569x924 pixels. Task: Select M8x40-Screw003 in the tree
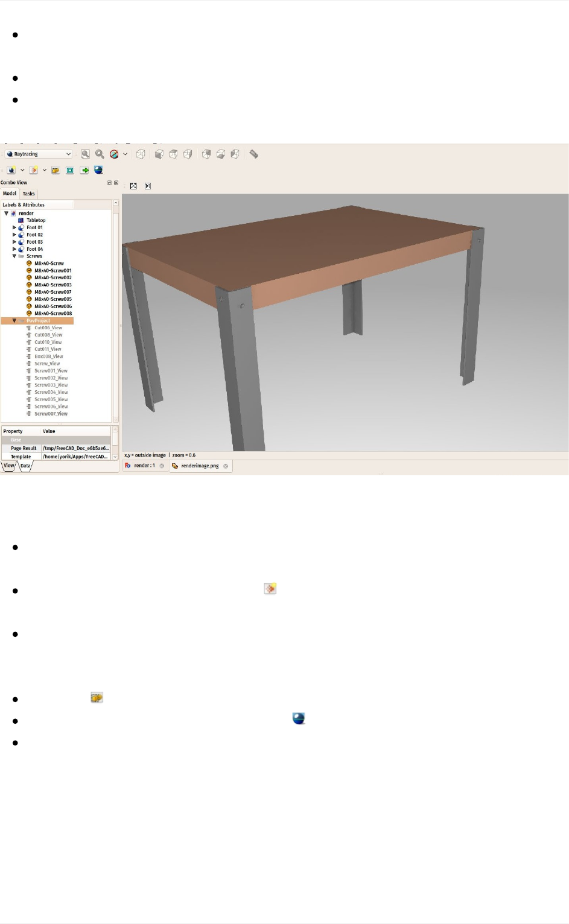[53, 285]
